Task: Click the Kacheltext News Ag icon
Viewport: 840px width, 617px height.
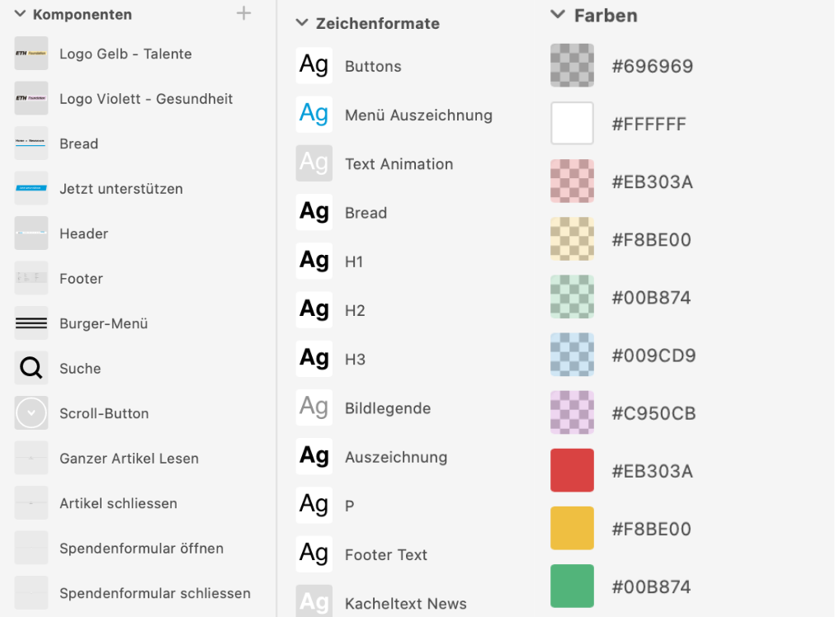Action: tap(314, 602)
